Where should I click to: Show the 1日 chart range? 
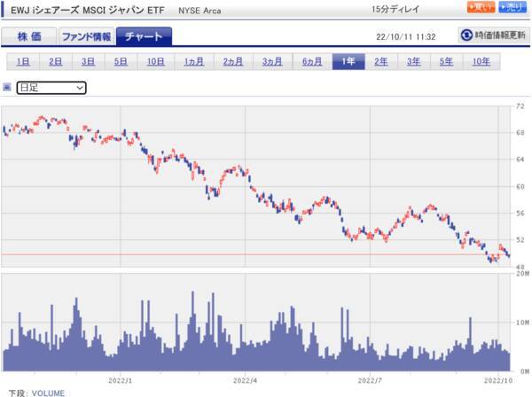[23, 62]
